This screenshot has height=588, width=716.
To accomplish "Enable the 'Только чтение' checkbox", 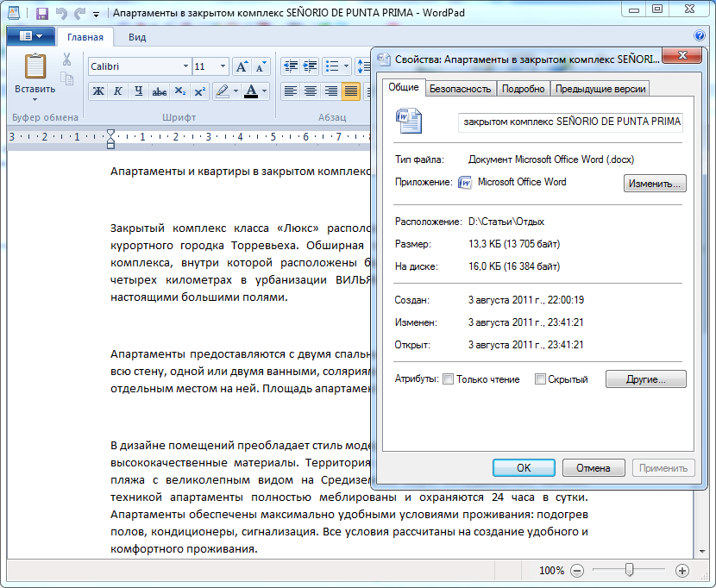I will tap(448, 379).
